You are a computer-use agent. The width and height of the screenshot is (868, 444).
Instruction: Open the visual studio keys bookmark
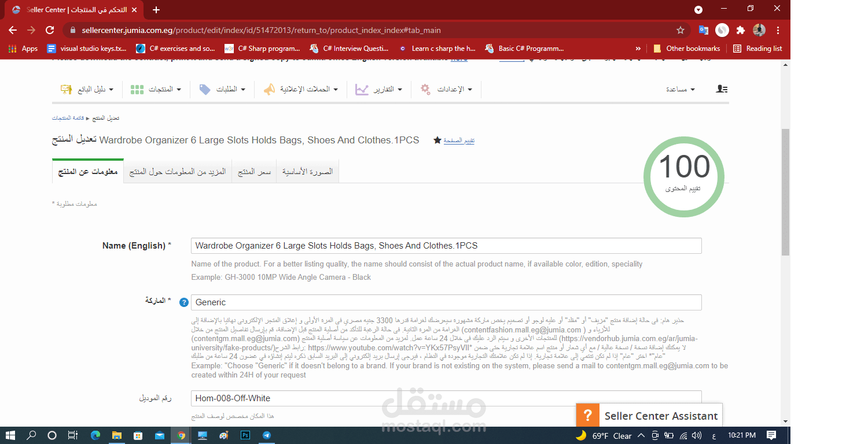[87, 49]
